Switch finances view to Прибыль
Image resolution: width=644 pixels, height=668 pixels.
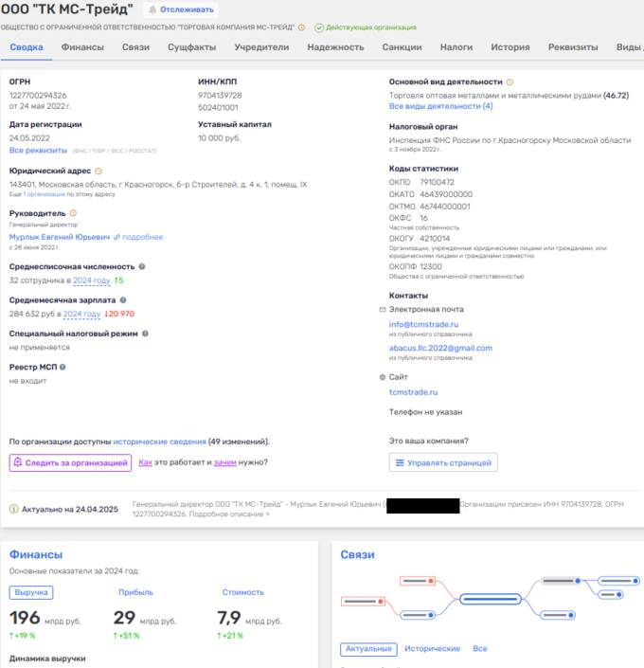[135, 592]
